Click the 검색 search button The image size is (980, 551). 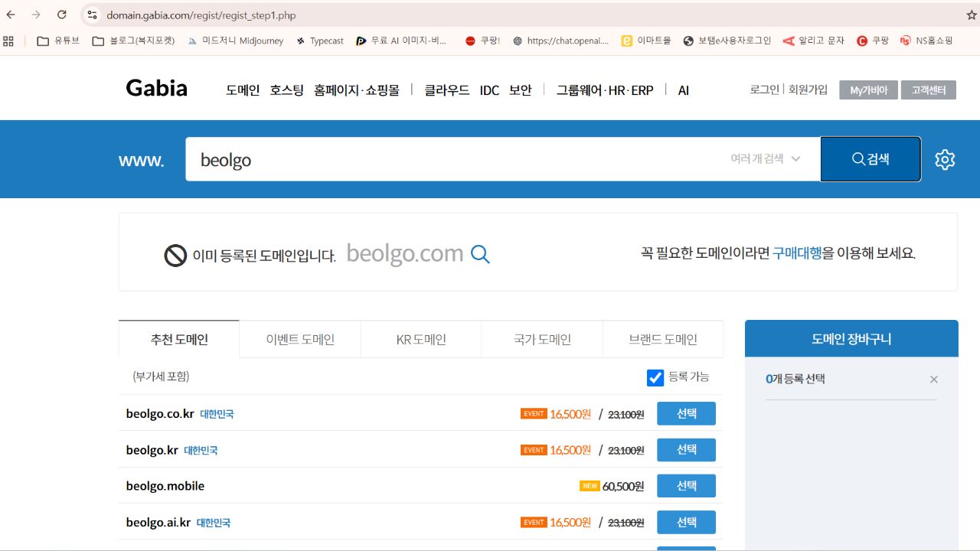coord(871,159)
